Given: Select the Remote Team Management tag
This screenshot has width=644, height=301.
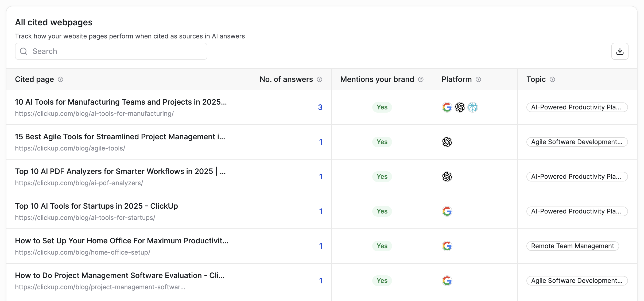Looking at the screenshot, I should pos(573,246).
